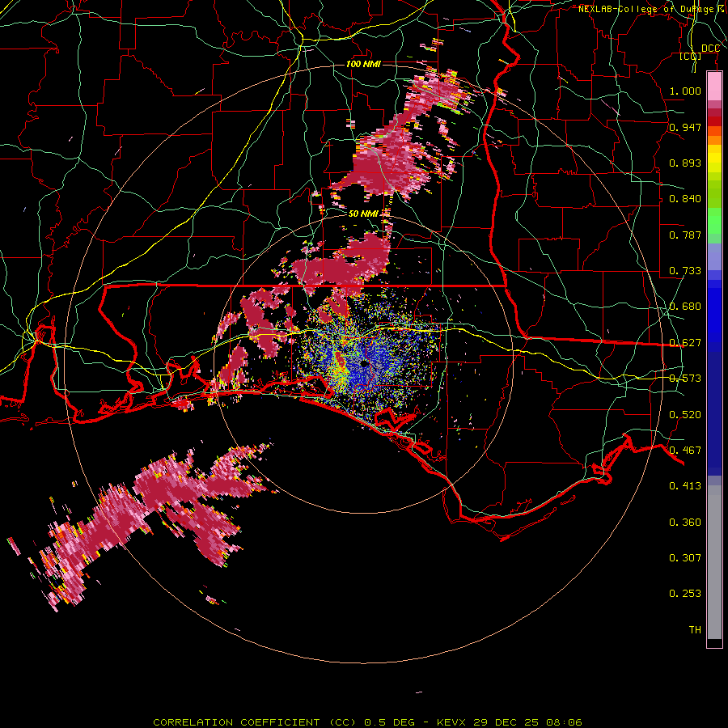Click the 1.000 value on color scale
This screenshot has width=728, height=728.
pos(685,91)
